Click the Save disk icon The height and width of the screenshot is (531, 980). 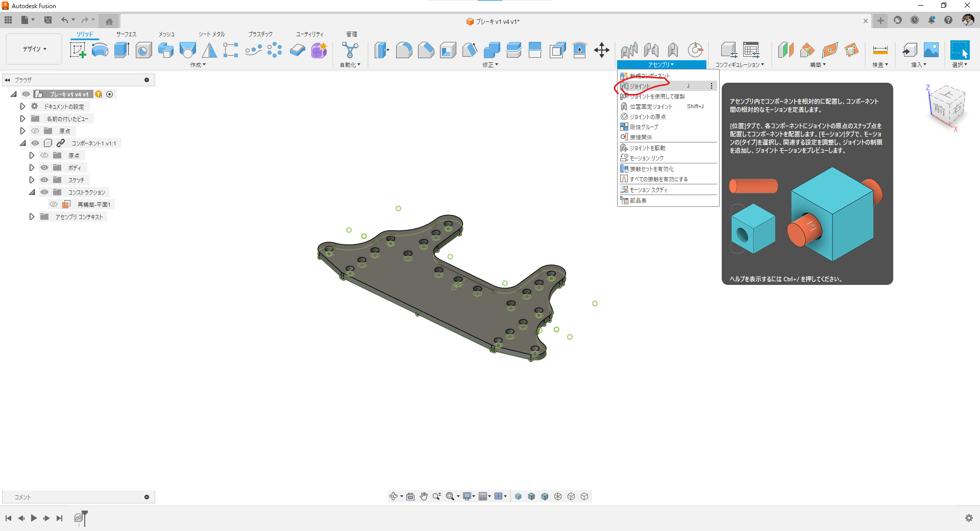(48, 20)
